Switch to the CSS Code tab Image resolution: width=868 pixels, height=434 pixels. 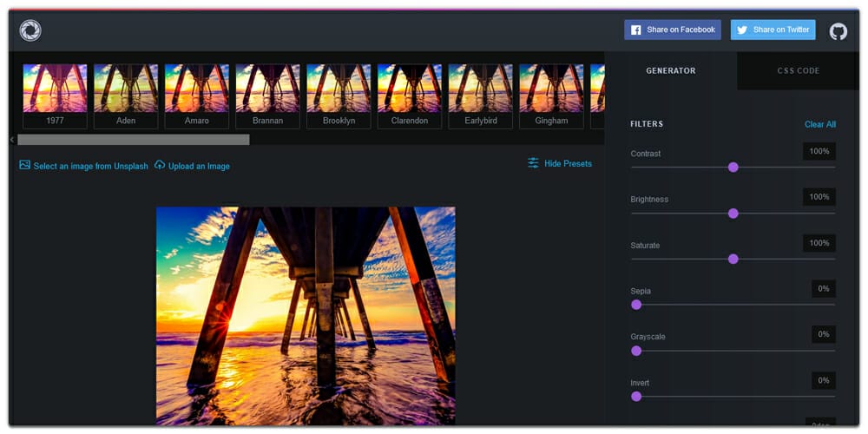coord(799,71)
